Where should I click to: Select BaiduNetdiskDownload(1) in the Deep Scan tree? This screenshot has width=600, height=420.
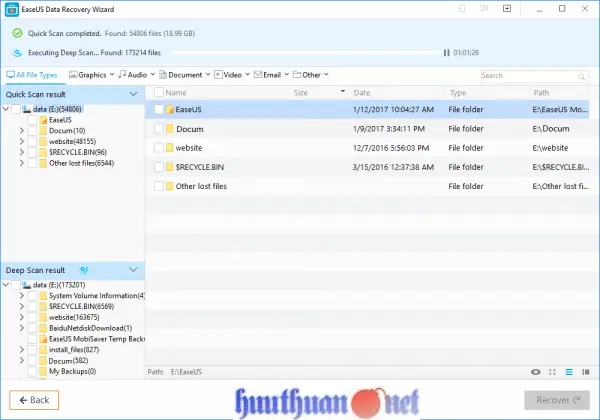click(x=90, y=328)
